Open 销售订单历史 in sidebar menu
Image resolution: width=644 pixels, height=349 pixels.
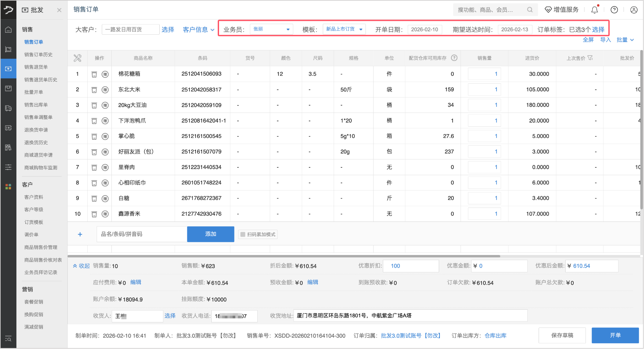[x=38, y=55]
